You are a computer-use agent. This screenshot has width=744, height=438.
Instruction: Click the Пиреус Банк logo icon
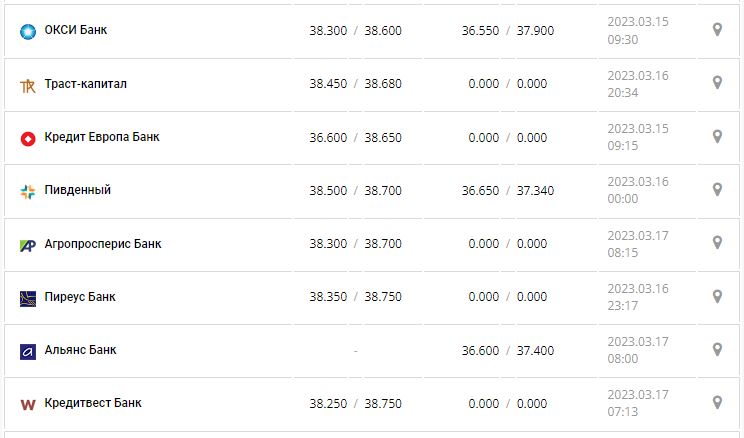click(28, 298)
